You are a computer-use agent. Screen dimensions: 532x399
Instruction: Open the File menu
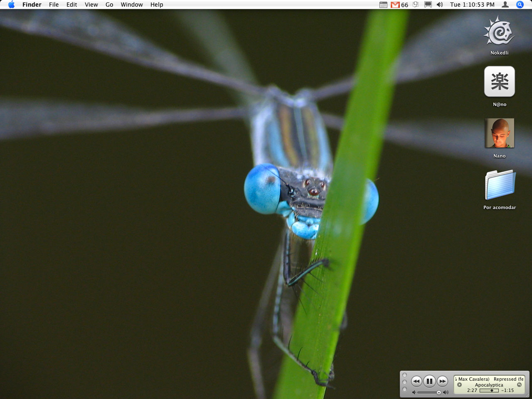pos(54,5)
